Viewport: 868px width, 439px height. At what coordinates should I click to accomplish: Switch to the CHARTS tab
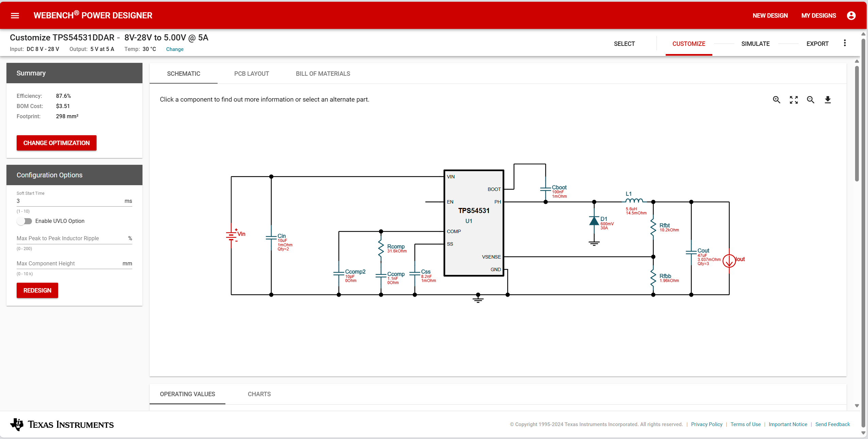pyautogui.click(x=259, y=394)
